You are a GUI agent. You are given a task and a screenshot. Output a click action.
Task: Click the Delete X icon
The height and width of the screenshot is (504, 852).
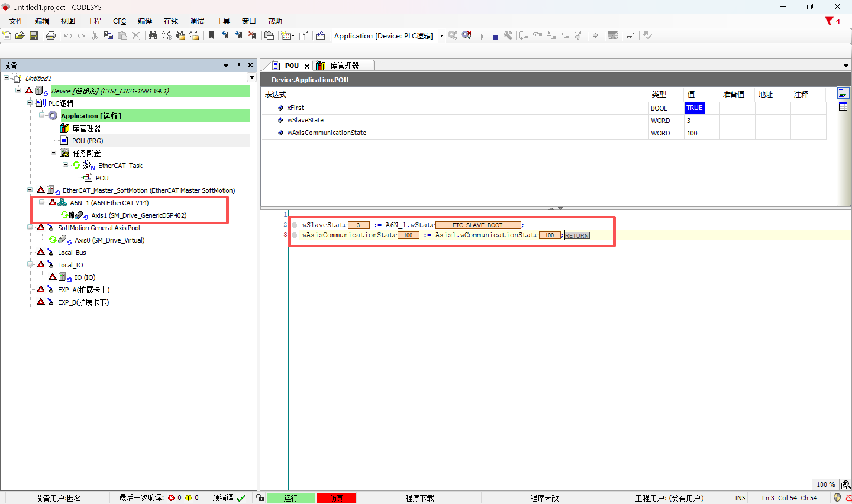[136, 36]
